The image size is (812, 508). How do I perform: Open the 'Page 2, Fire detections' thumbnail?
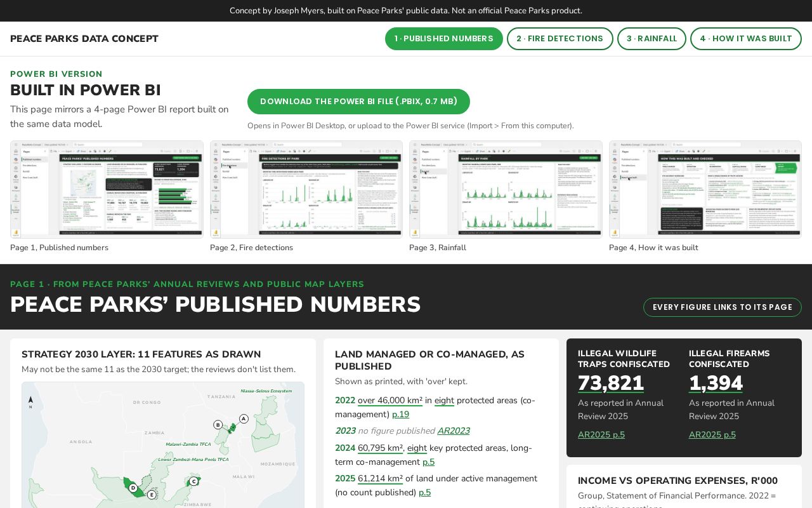[x=306, y=189]
